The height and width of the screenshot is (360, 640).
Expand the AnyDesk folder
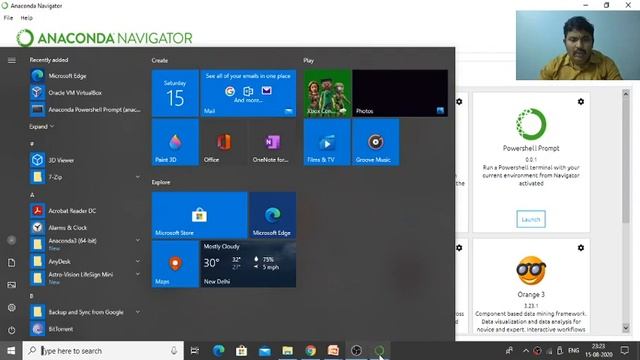tap(138, 261)
